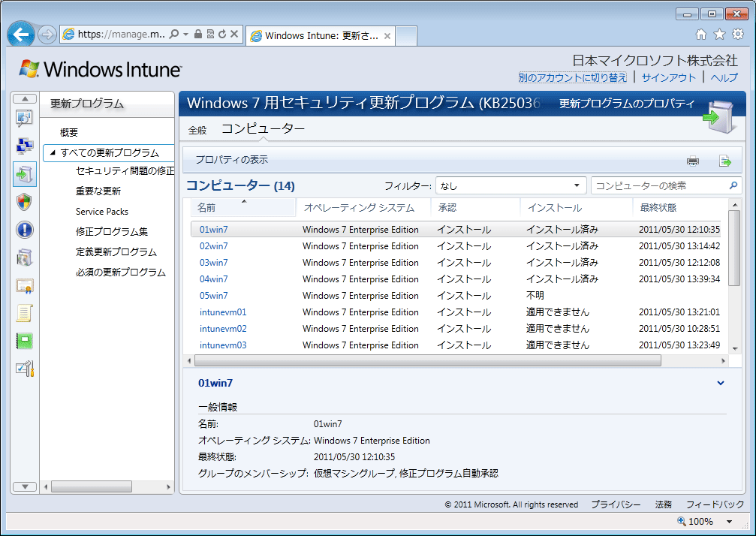Screen dimensions: 756x536
Task: Click the lock security icon in address bar
Action: [197, 34]
